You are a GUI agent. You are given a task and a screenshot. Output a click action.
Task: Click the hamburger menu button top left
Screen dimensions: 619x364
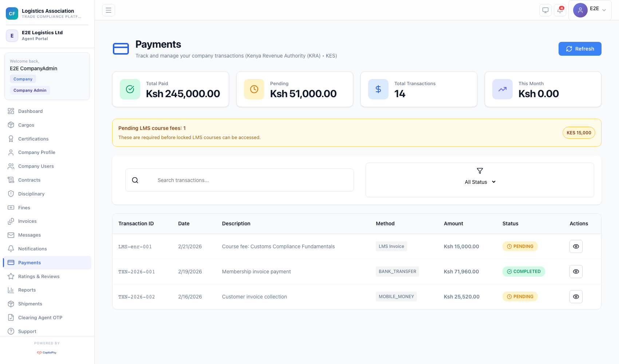click(x=108, y=10)
